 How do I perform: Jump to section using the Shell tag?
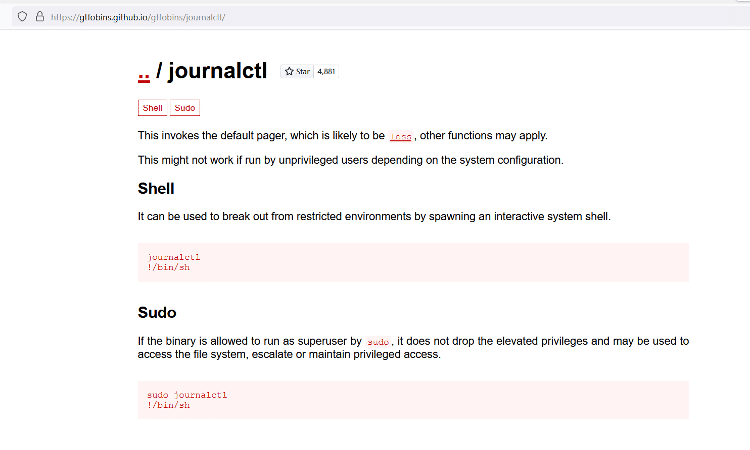click(x=152, y=108)
